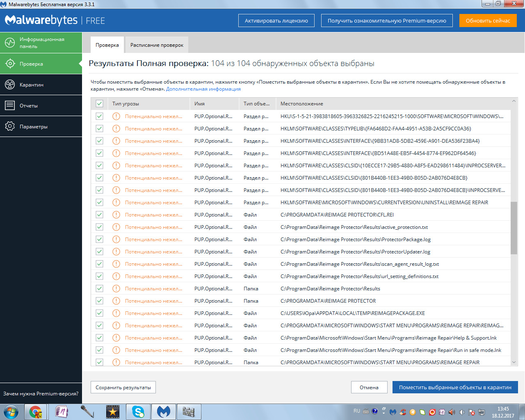Open the Dashboard pulse icon in sidebar
This screenshot has width=525, height=420.
tap(10, 42)
